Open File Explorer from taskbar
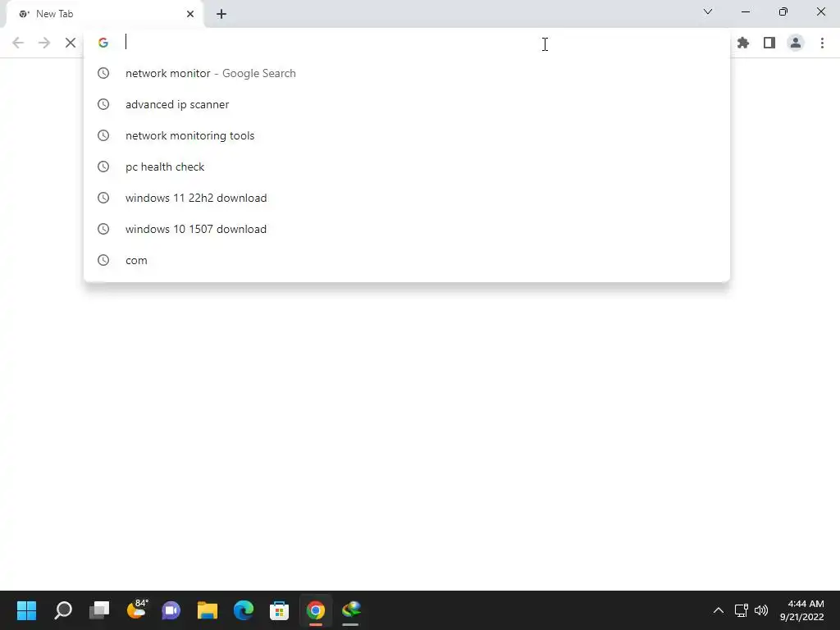Viewport: 840px width, 630px height. [x=208, y=610]
